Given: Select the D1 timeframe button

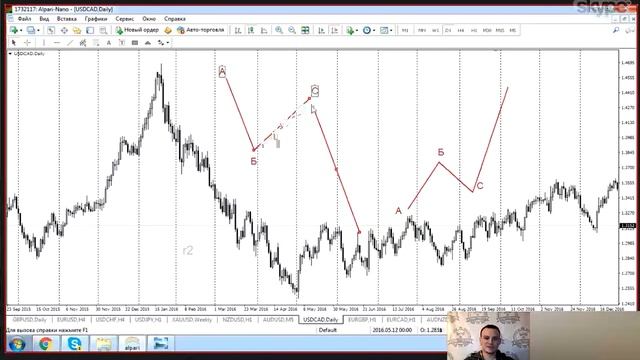Looking at the screenshot, I should coord(448,31).
